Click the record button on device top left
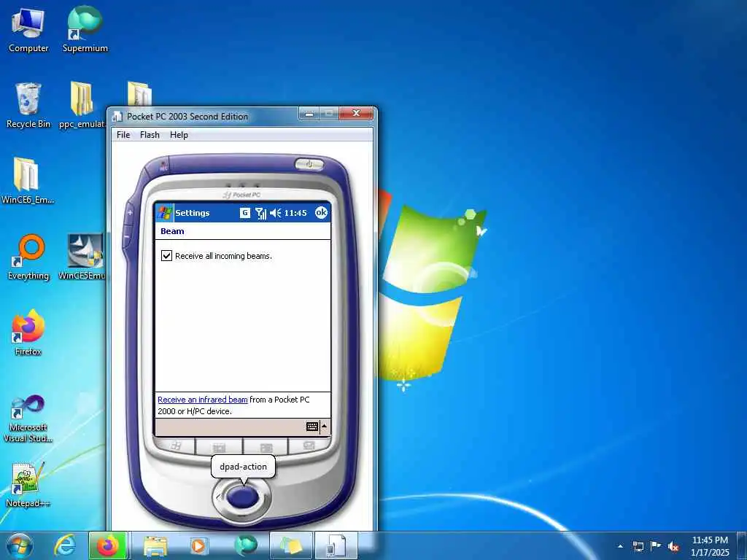The height and width of the screenshot is (560, 747). click(x=163, y=166)
